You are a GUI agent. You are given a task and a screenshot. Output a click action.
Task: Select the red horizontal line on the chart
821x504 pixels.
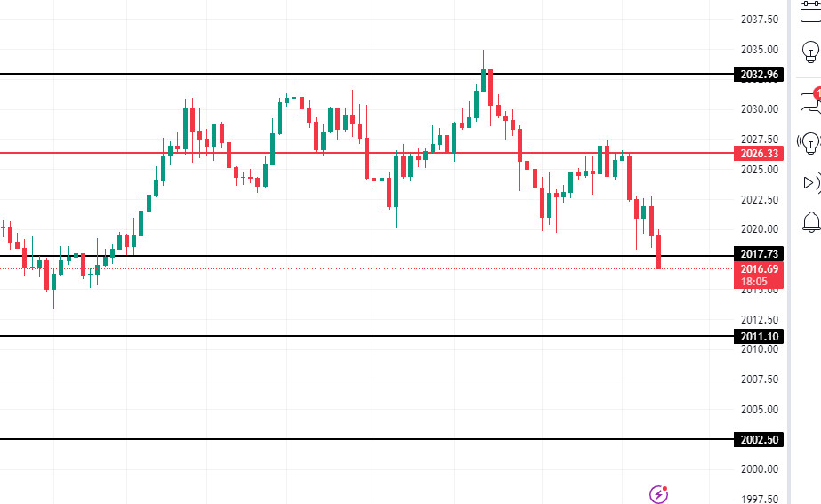[x=356, y=153]
